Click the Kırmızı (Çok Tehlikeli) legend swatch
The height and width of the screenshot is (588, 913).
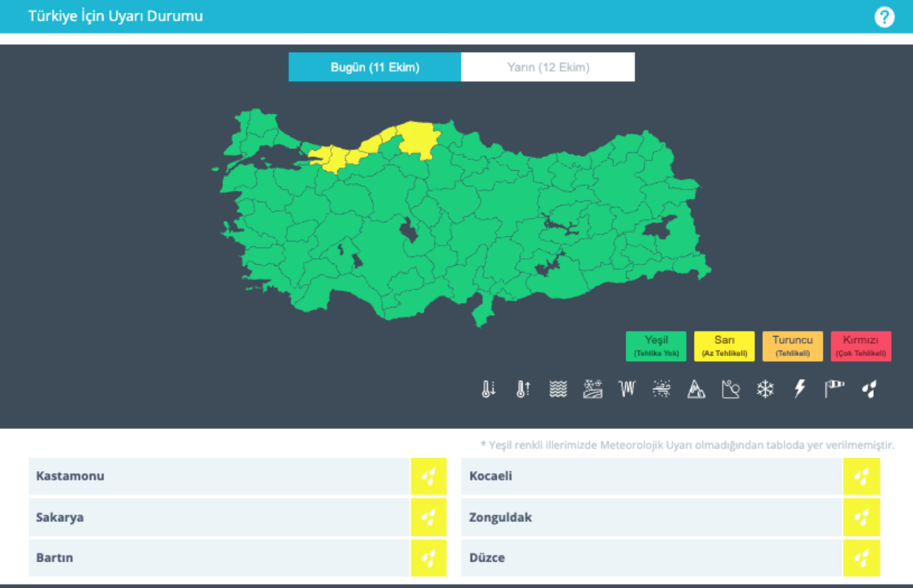860,346
